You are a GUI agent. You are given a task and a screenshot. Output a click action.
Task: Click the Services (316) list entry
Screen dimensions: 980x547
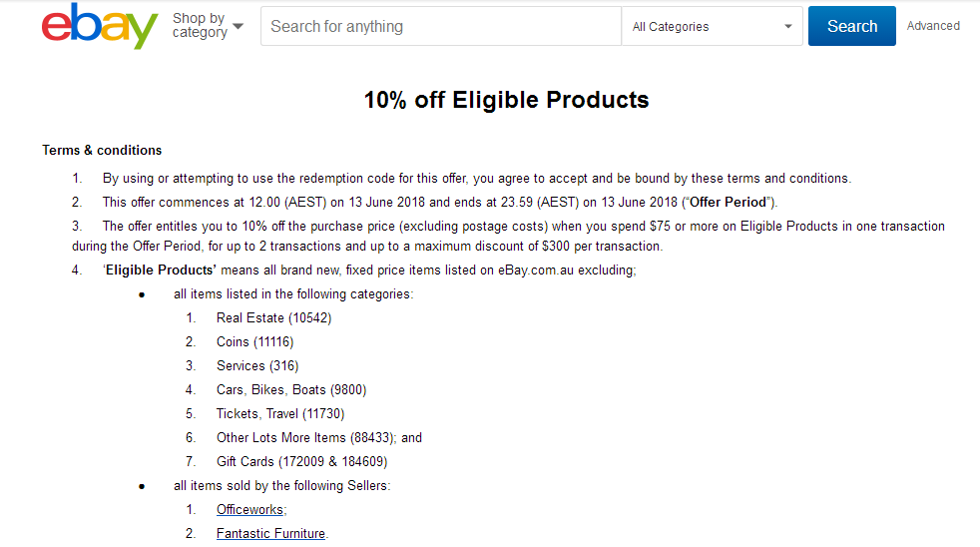pyautogui.click(x=257, y=365)
